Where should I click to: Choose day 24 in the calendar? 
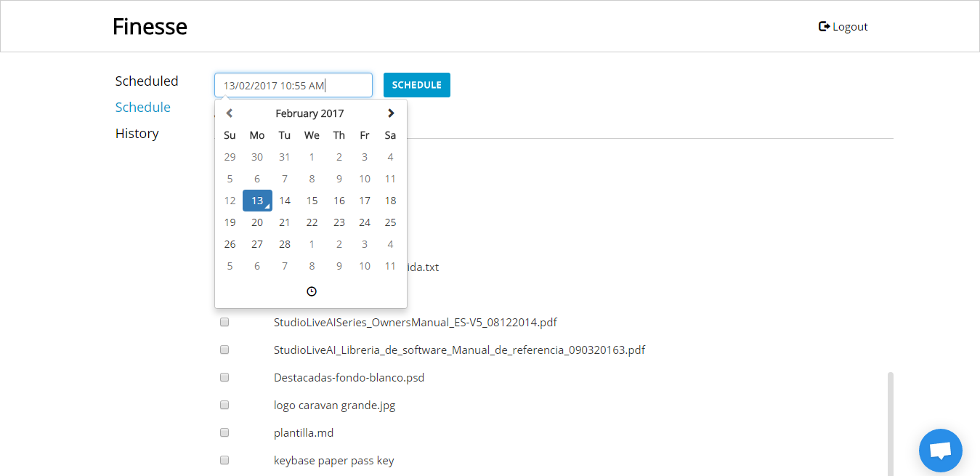365,222
